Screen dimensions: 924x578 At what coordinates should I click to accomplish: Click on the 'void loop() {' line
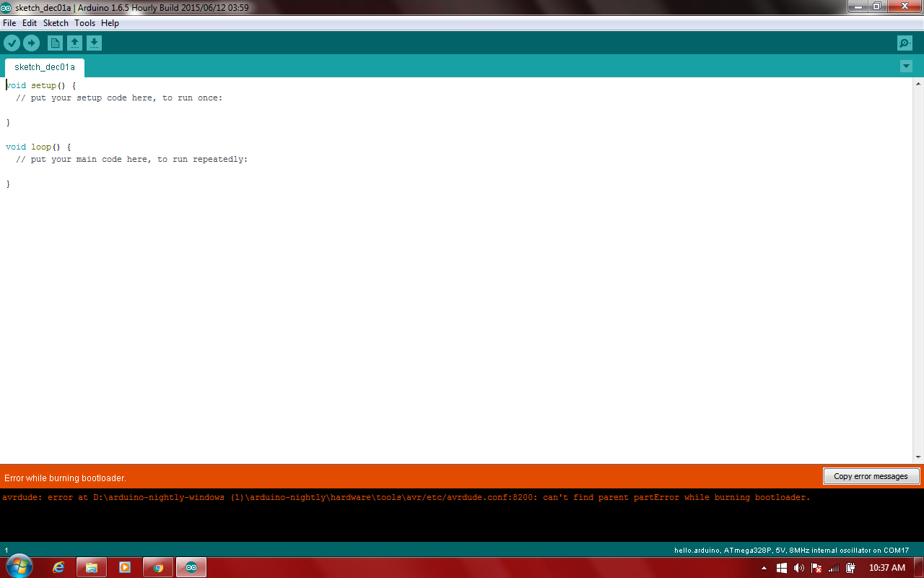(x=38, y=147)
